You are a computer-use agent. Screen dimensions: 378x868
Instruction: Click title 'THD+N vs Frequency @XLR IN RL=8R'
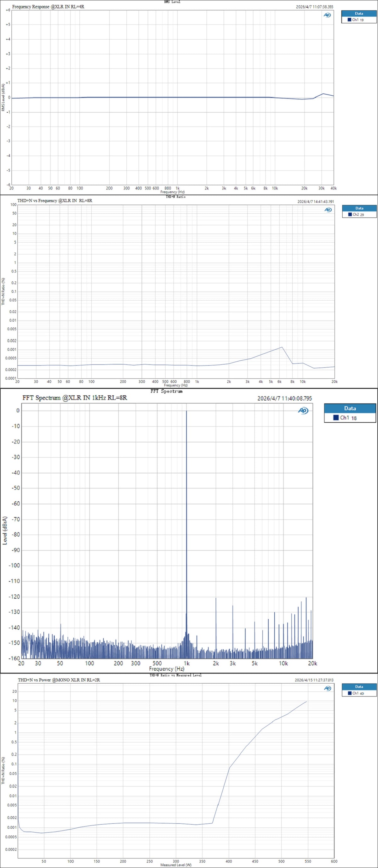pos(55,200)
